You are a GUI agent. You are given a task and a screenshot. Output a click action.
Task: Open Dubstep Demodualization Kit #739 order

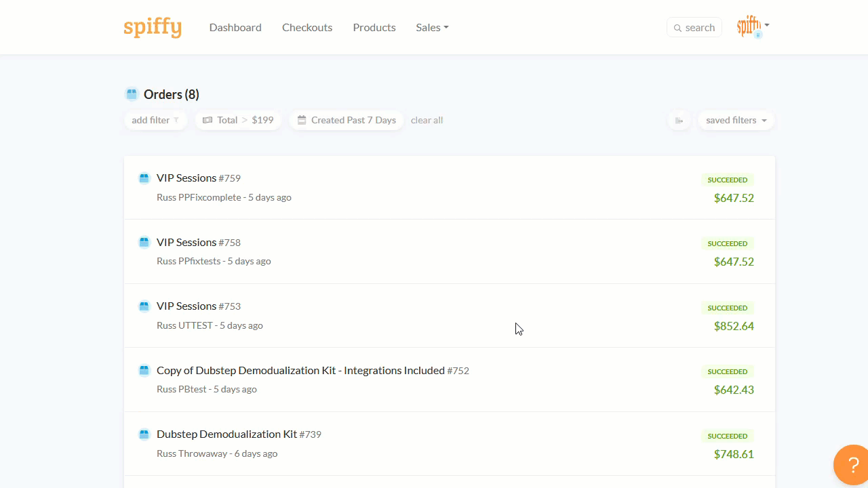(x=239, y=434)
